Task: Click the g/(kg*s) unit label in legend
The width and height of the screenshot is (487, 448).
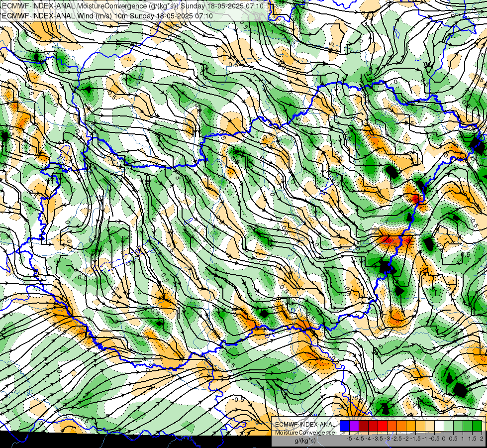Action: (305, 441)
